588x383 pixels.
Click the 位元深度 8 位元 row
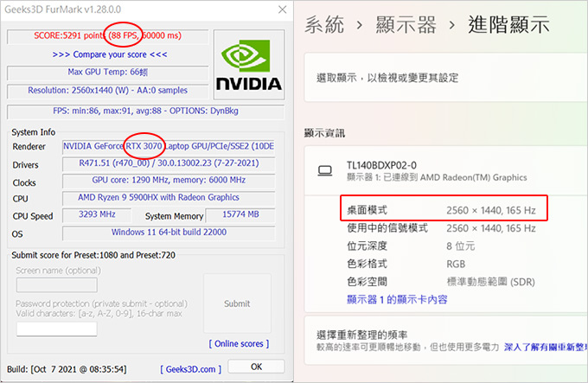[411, 246]
